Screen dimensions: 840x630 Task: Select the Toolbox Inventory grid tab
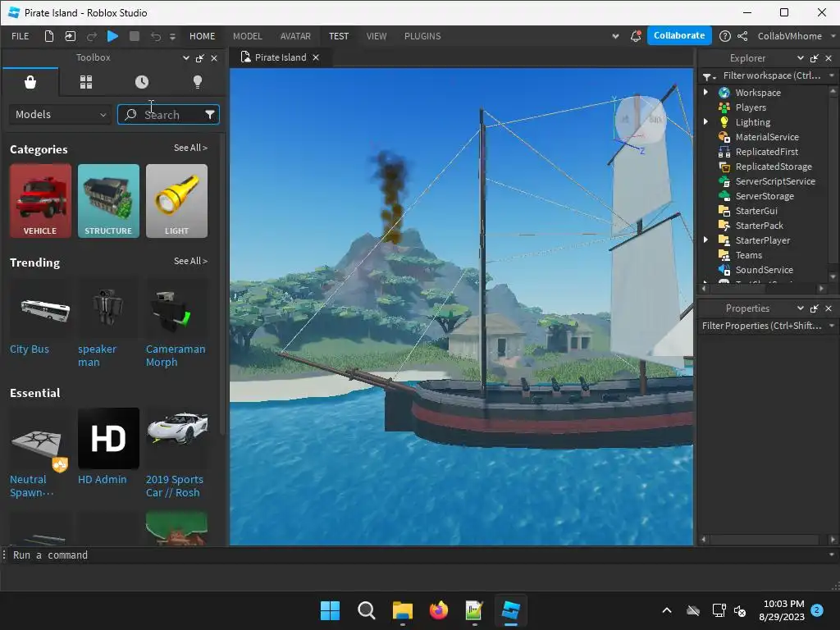(x=85, y=82)
